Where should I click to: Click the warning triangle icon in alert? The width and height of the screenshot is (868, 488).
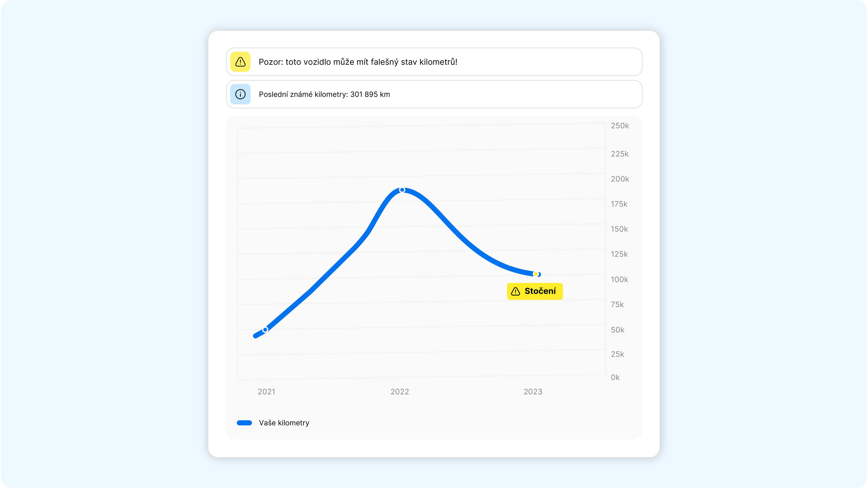pos(241,62)
